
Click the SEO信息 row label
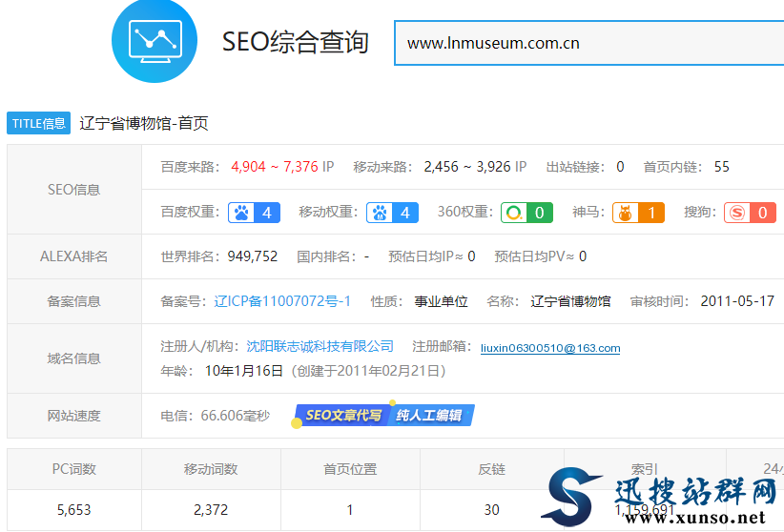pyautogui.click(x=74, y=190)
